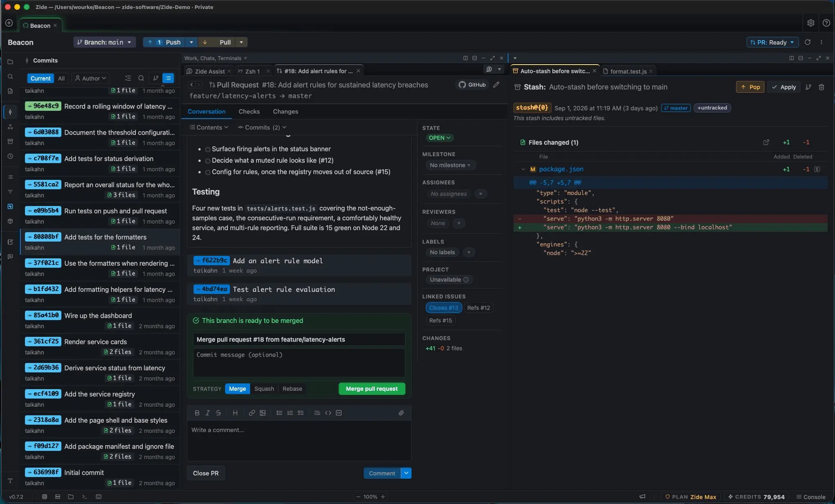Image resolution: width=835 pixels, height=504 pixels.
Task: Click the zoom out minus at 100%
Action: point(358,497)
